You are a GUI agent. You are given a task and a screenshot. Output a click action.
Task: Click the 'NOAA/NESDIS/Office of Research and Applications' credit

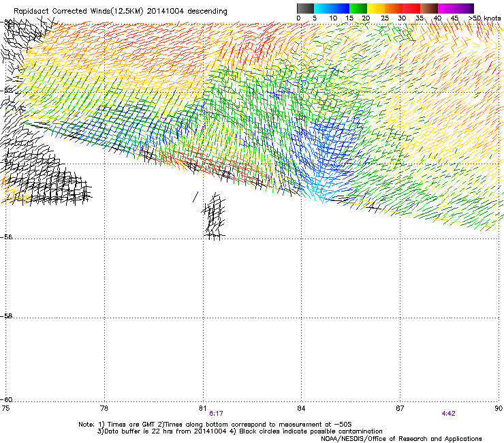pos(401,439)
